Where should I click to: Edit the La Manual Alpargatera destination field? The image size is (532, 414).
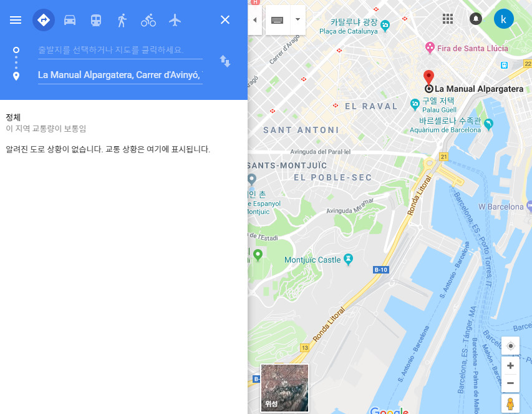point(120,75)
